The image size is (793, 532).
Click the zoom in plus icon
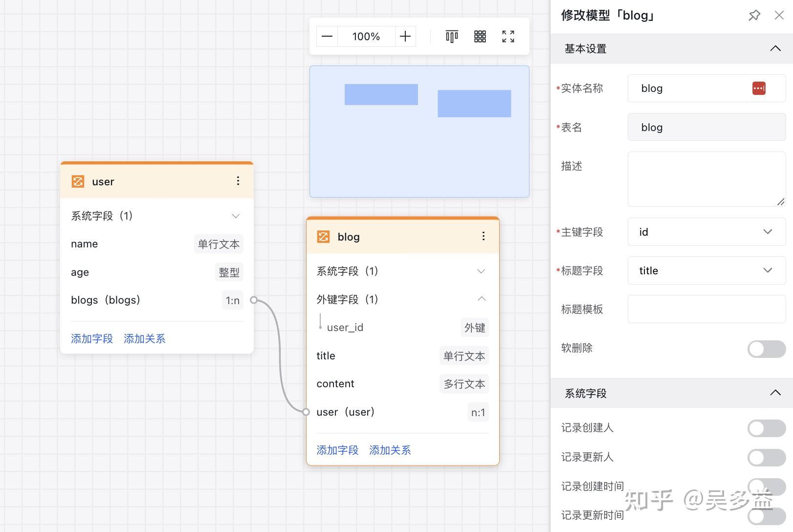(x=405, y=36)
